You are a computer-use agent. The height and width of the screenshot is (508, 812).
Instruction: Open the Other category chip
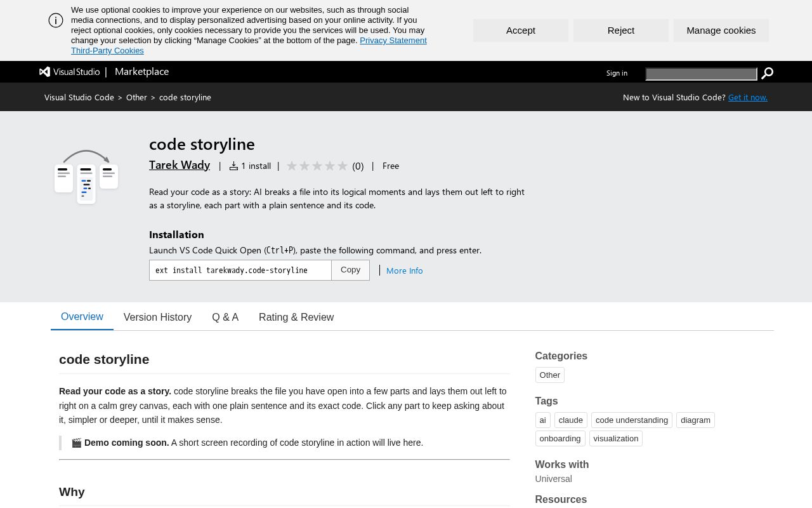[550, 375]
